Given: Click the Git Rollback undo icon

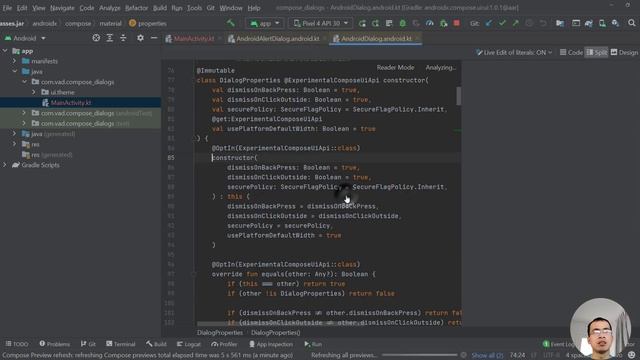Looking at the screenshot, I should [542, 23].
